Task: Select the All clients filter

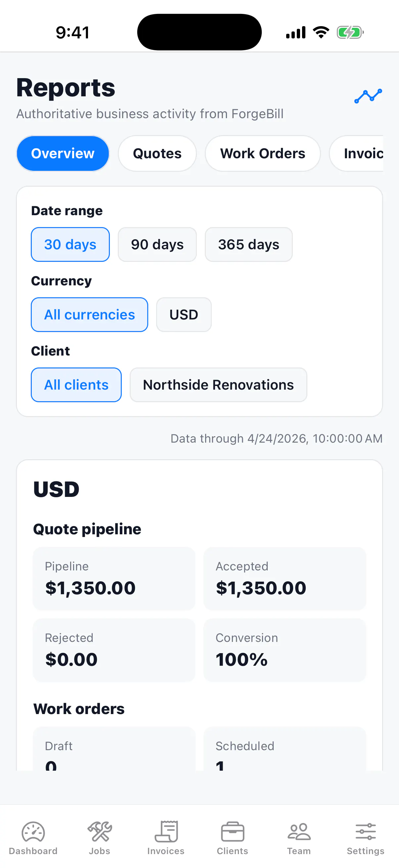Action: tap(76, 384)
